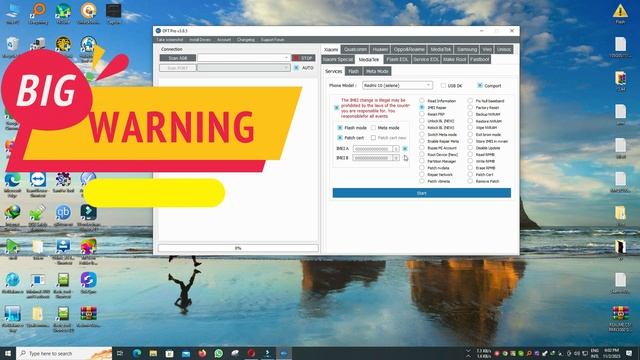Viewport: 640px width, 360px height.
Task: Open the Xiaomi Special sub-tab
Action: point(338,60)
